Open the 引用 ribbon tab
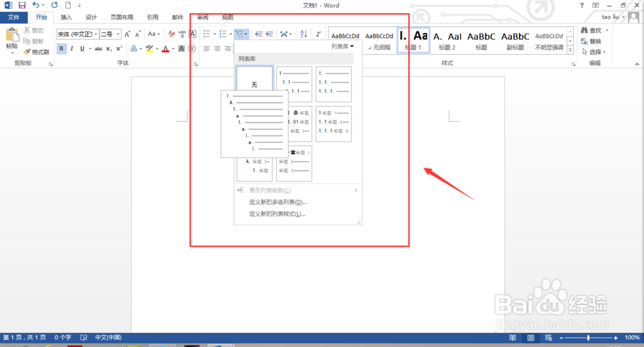Screen dimensions: 644x347 [153, 17]
